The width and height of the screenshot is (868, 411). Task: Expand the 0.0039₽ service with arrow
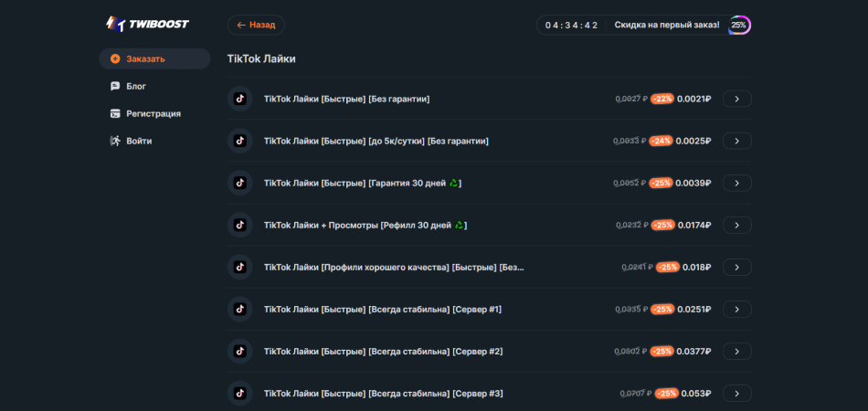tap(736, 183)
